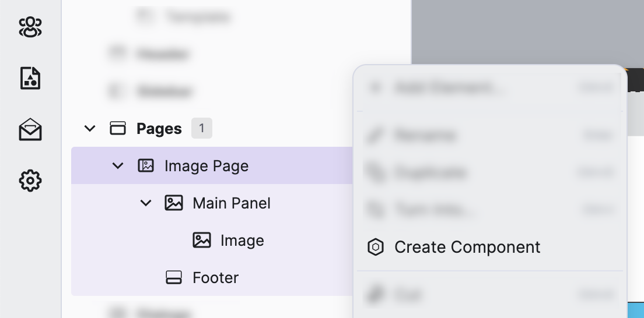
Task: Collapse the Pages section chevron
Action: pos(90,129)
